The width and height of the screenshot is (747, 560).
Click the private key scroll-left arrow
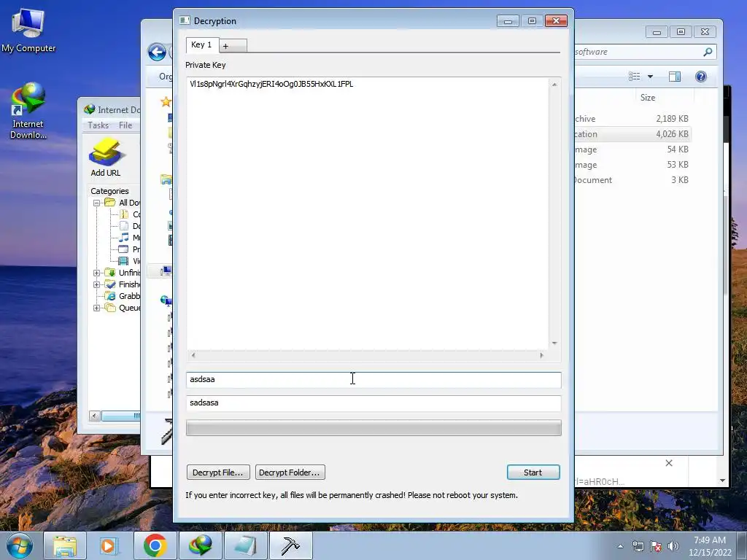193,355
